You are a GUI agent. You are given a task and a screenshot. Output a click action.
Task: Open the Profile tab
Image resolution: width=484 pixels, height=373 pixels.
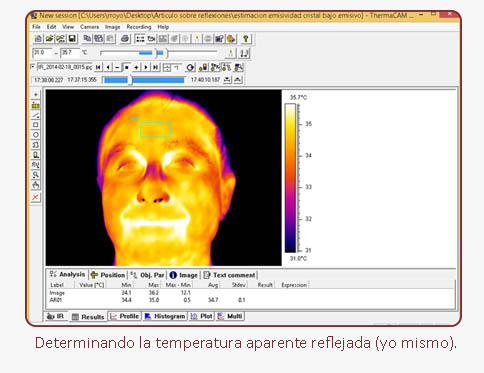tap(125, 316)
